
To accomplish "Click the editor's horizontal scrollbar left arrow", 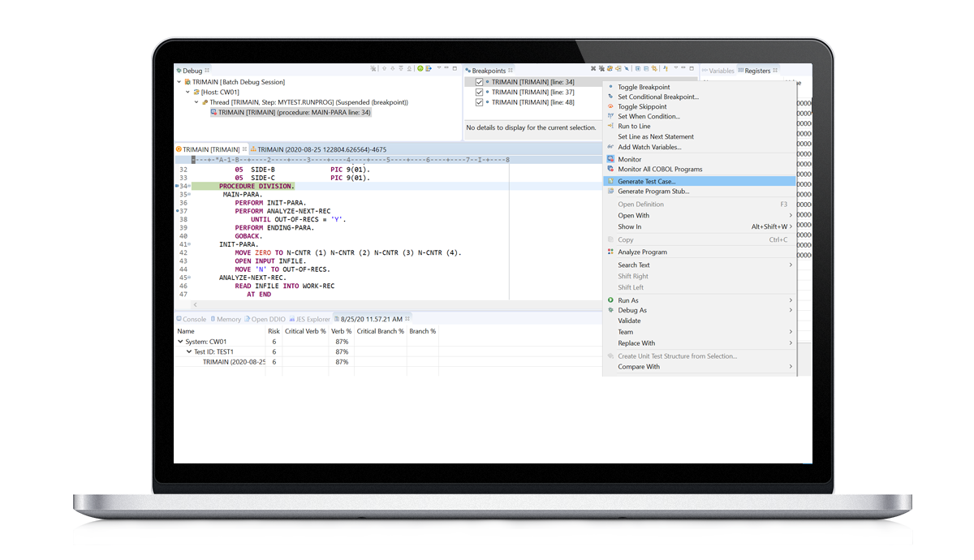I will [194, 305].
